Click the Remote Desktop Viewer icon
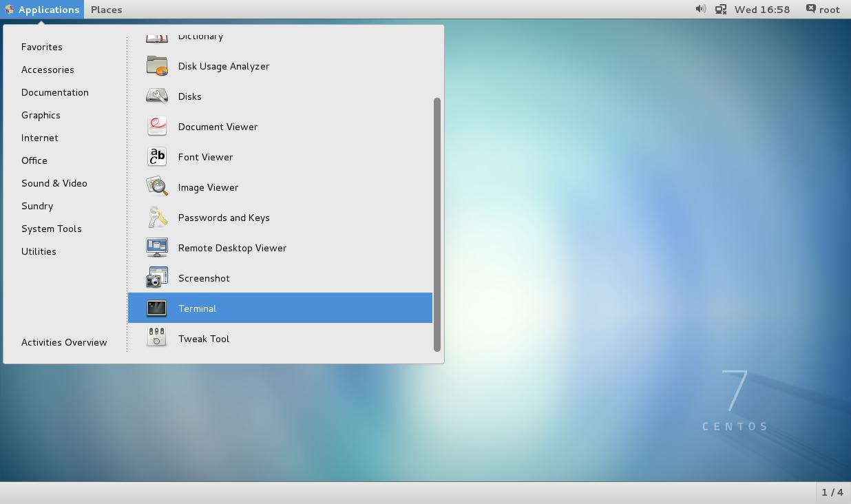This screenshot has height=504, width=851. click(157, 248)
